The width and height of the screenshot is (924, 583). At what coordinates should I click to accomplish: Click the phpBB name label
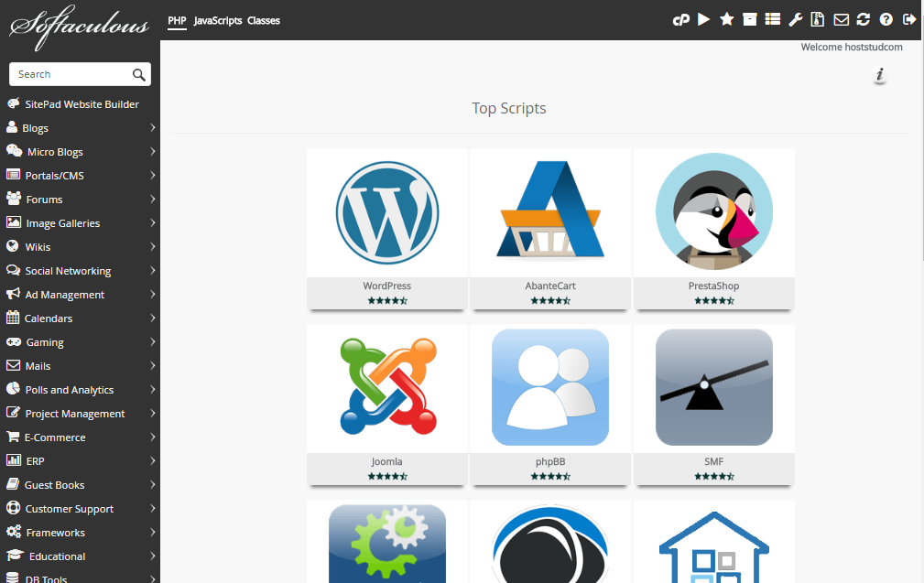(550, 461)
